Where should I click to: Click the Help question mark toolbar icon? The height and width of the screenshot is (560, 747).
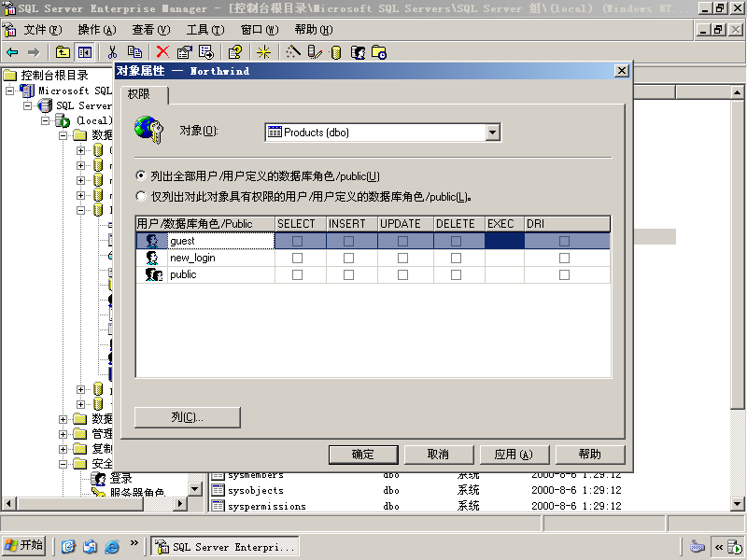[235, 52]
